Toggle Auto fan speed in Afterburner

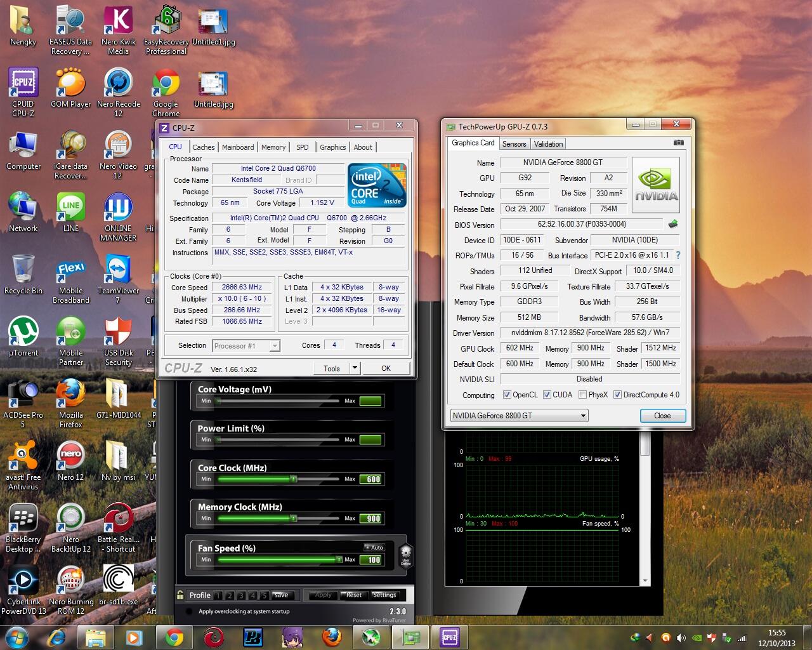pos(374,547)
